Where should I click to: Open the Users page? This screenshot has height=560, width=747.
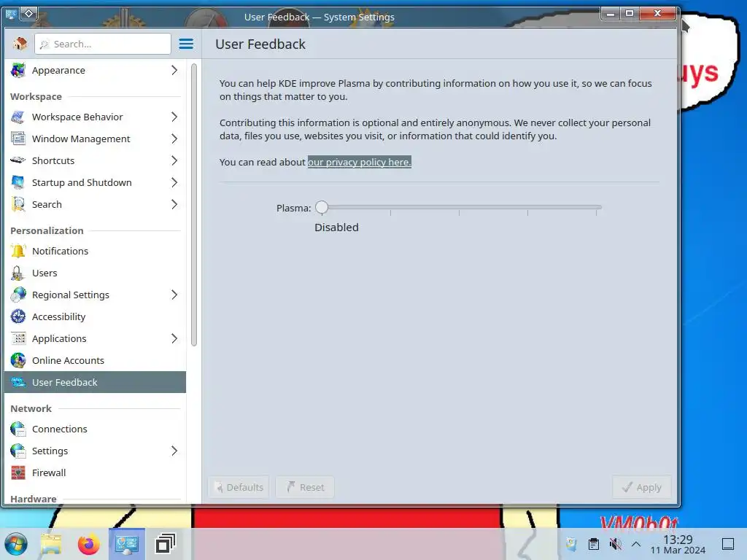coord(95,273)
